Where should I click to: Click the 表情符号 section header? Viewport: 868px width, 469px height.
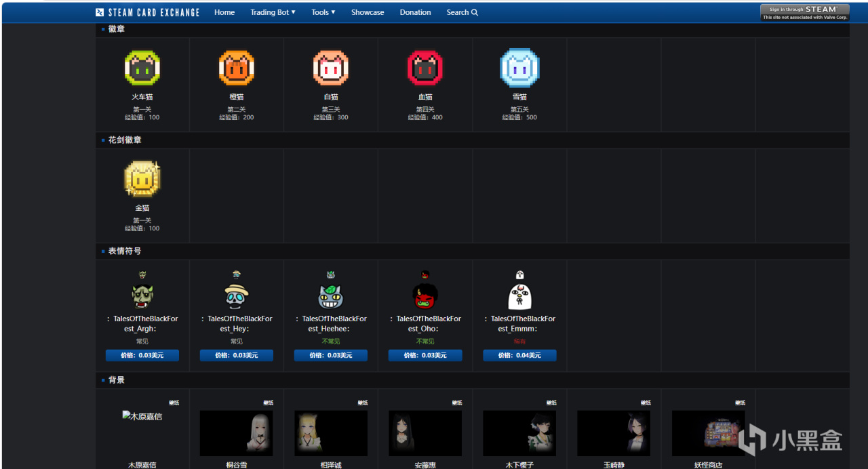tap(125, 251)
